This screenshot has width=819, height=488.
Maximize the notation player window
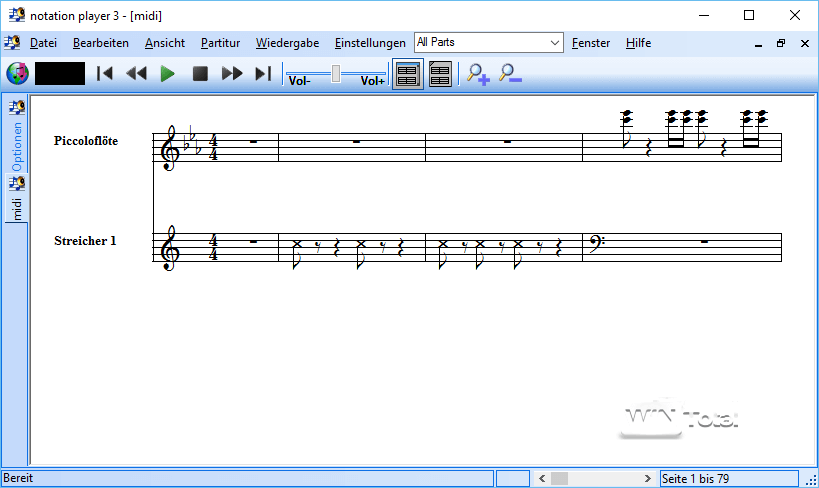(749, 15)
